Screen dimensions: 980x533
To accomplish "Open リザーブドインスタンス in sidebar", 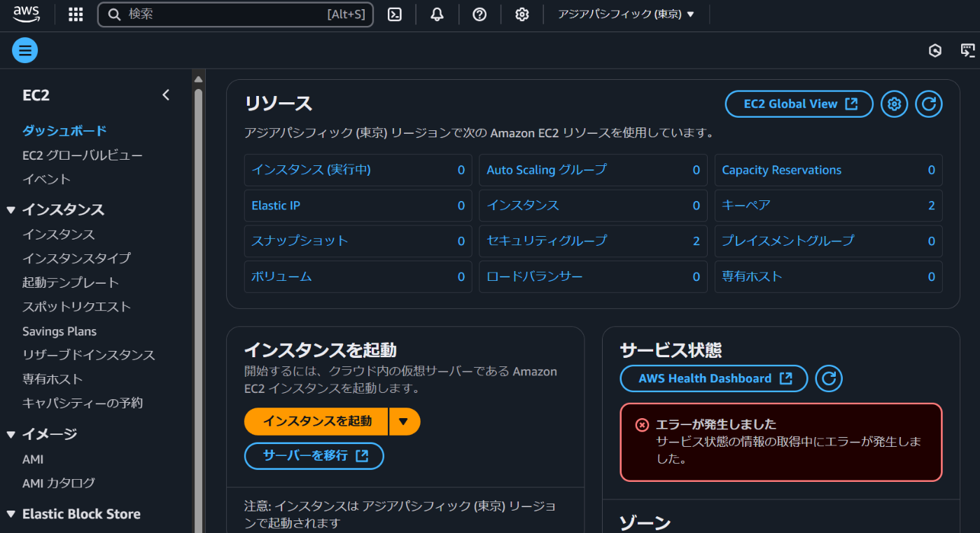I will (89, 355).
